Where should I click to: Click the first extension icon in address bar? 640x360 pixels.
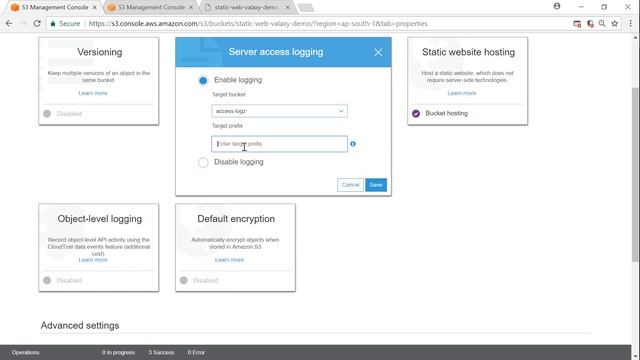tap(577, 24)
